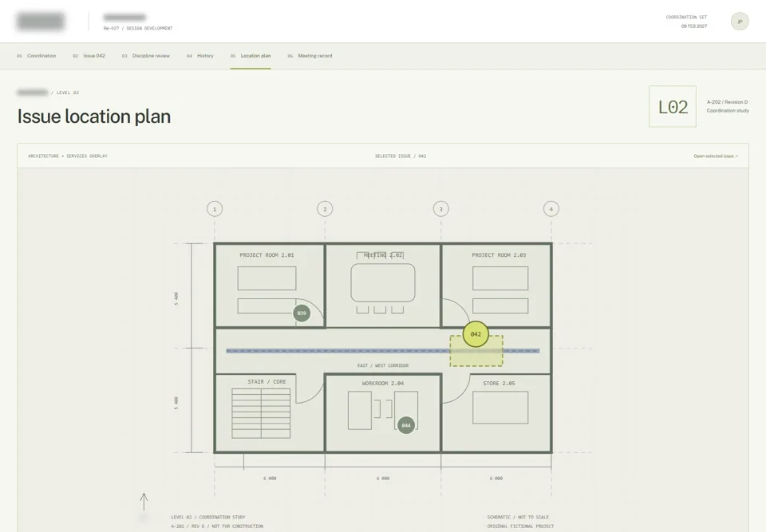Select the Location plan tab

(x=250, y=56)
